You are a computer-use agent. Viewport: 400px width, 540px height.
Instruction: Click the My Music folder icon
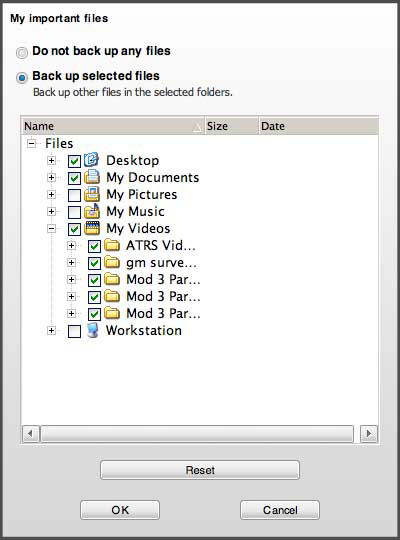tap(92, 211)
